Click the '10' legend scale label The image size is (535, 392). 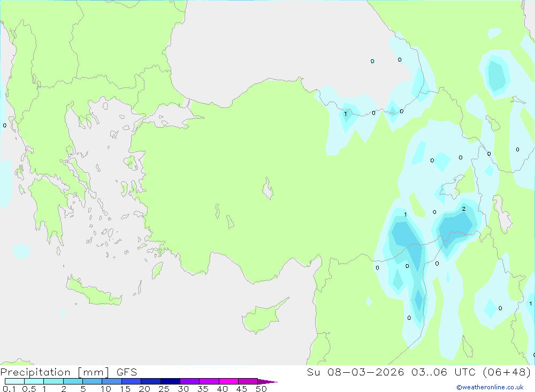(x=106, y=389)
